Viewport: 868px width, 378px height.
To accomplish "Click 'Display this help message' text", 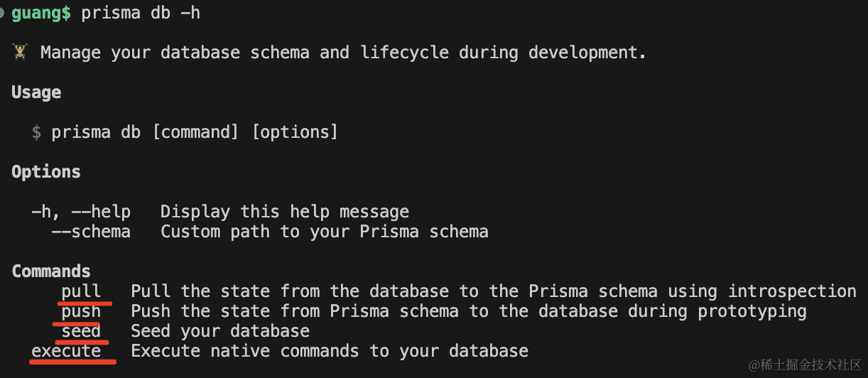I will 284,212.
